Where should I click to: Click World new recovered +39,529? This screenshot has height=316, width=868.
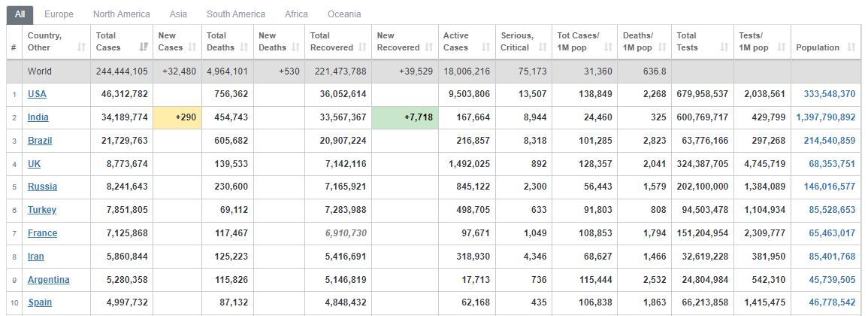point(415,71)
